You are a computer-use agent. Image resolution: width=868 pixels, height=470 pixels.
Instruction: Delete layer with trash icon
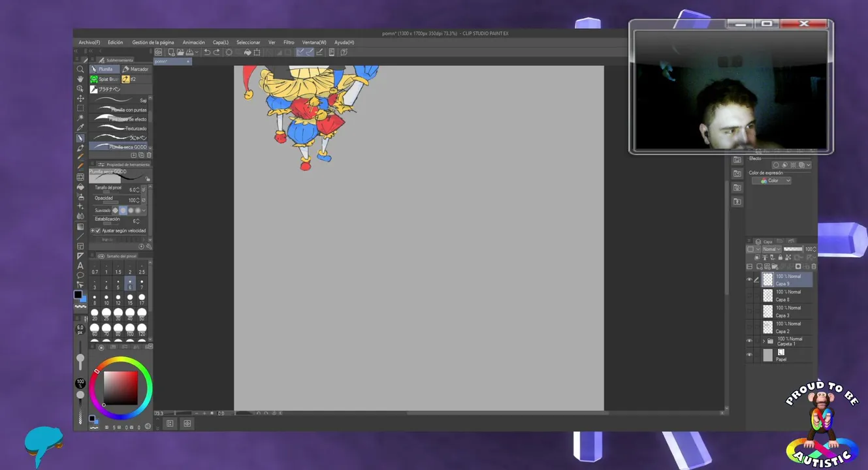(x=814, y=266)
